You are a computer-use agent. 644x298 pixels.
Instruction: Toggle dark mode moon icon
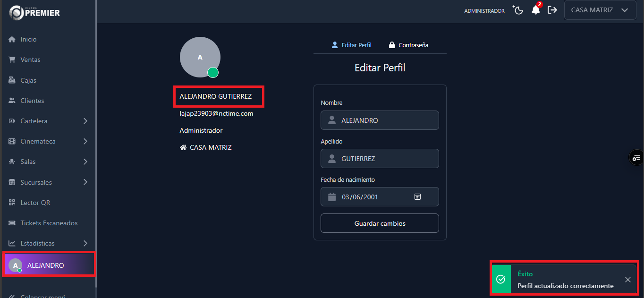coord(518,10)
